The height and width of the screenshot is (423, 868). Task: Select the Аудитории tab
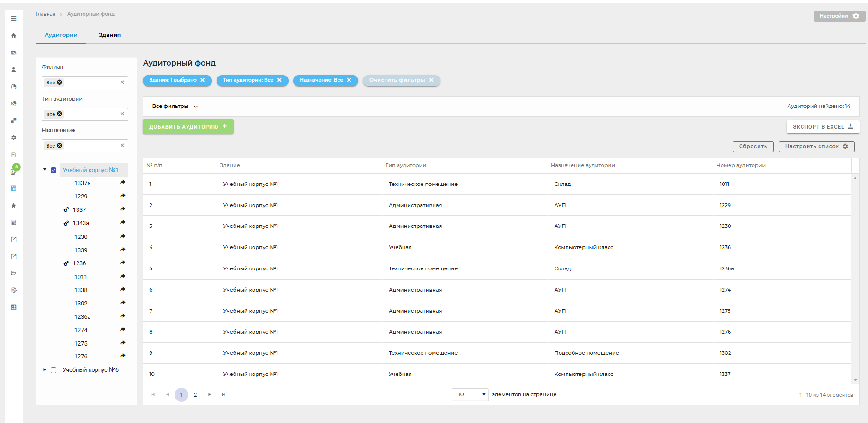61,35
